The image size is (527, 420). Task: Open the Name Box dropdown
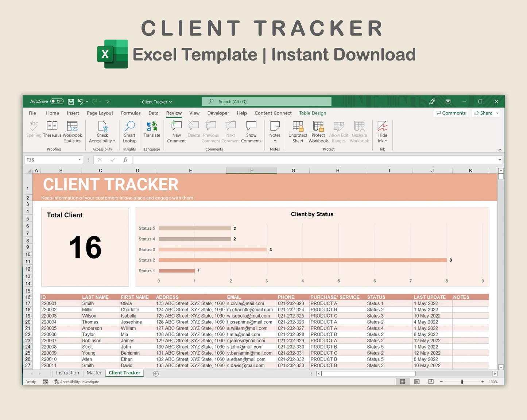tap(80, 160)
